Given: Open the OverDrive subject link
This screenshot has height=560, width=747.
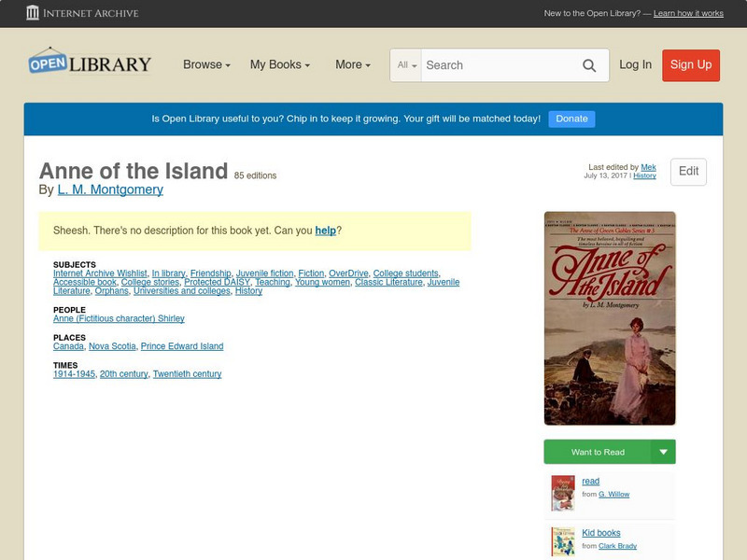Looking at the screenshot, I should point(348,273).
